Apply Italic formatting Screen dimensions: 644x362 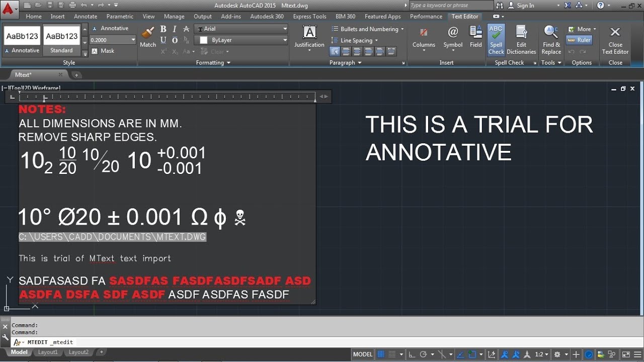point(175,29)
